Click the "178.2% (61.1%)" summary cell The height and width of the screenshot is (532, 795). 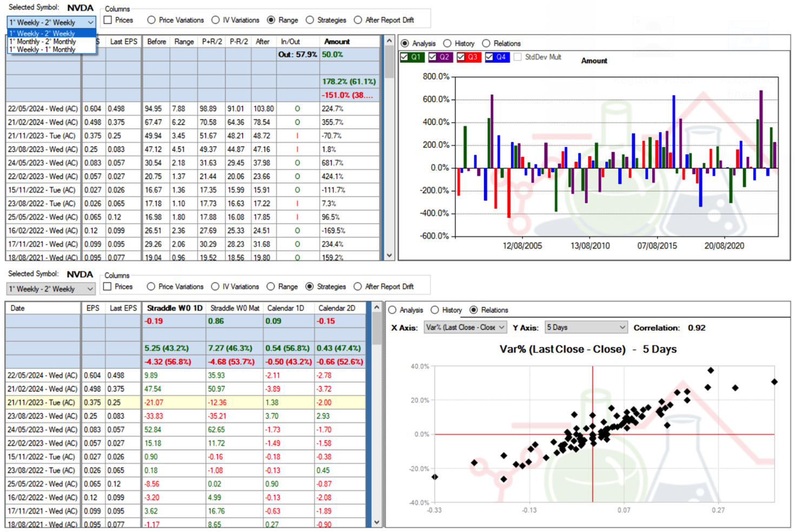pos(350,82)
